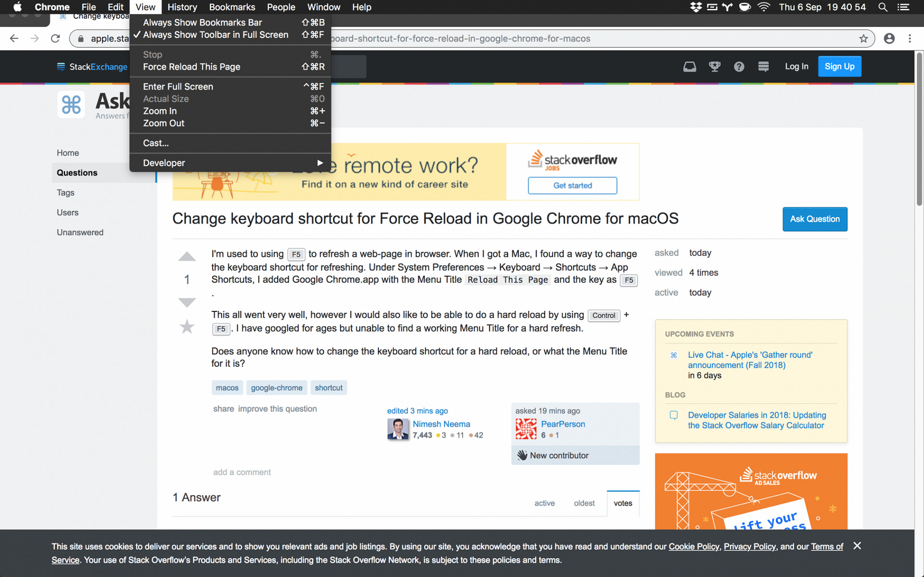Open Live Chat Apple event link
924x577 pixels.
pyautogui.click(x=750, y=360)
